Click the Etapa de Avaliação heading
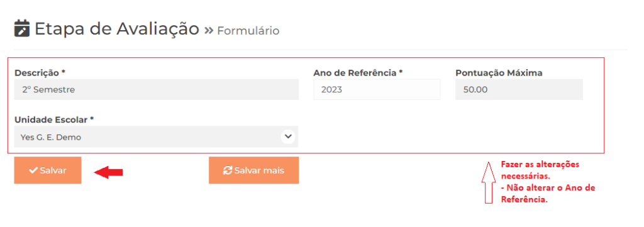The image size is (644, 227). [x=117, y=29]
